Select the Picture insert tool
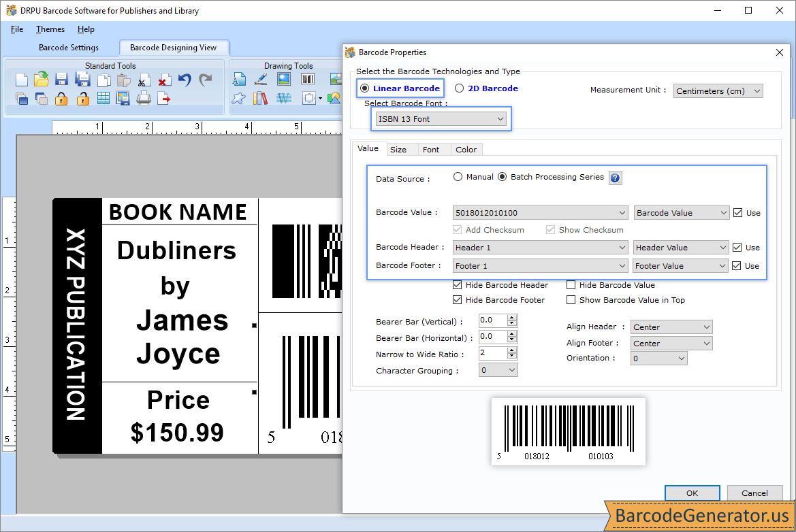The width and height of the screenshot is (796, 532). [284, 79]
